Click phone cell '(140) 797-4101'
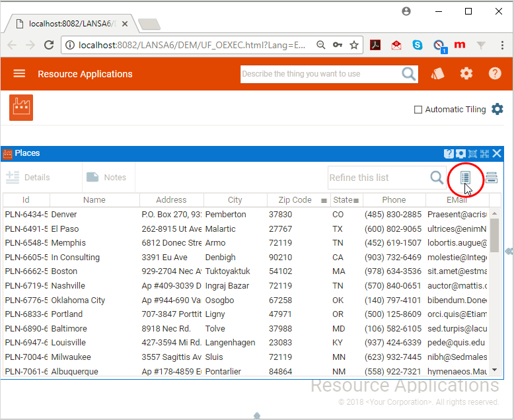514x420 pixels. (x=392, y=300)
